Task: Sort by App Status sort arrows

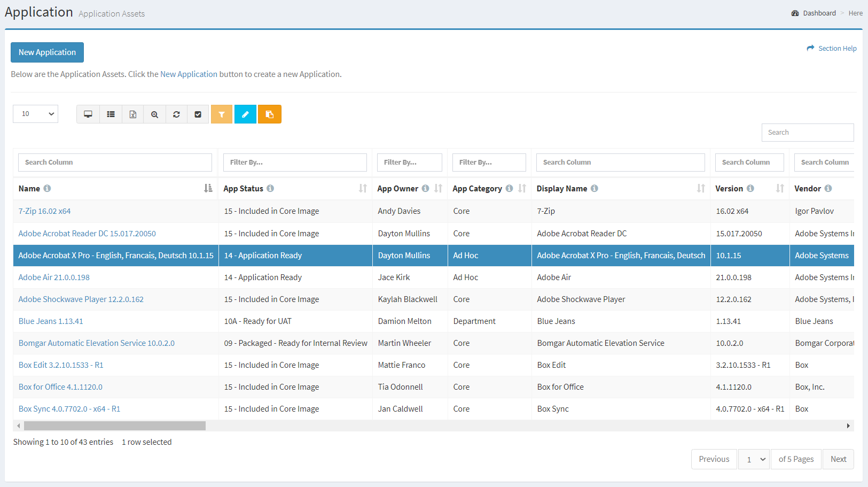Action: (x=363, y=188)
